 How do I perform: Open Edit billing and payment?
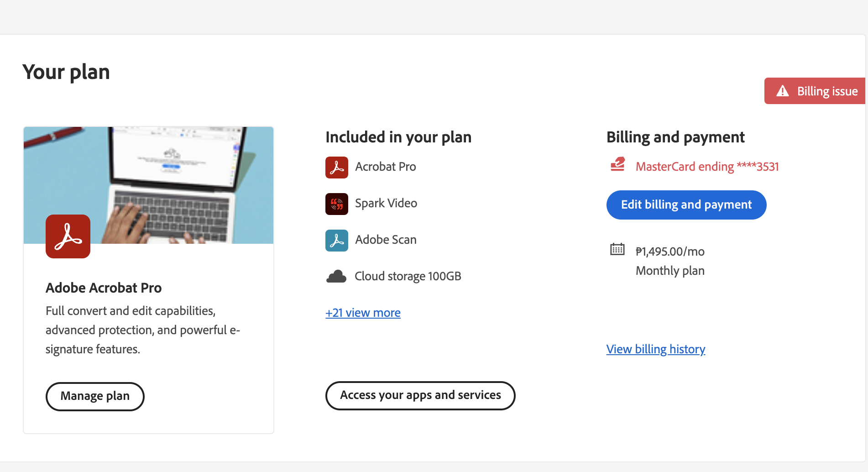[686, 205]
